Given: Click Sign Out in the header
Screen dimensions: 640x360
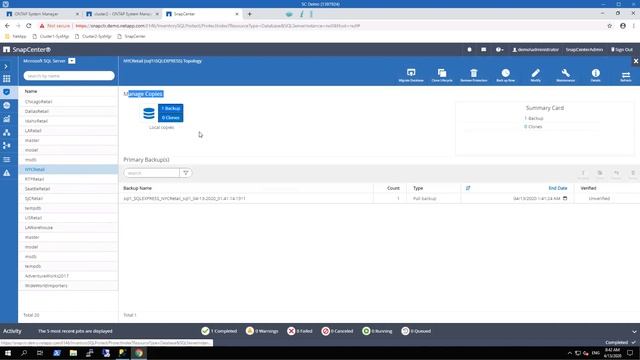Looking at the screenshot, I should coord(622,50).
